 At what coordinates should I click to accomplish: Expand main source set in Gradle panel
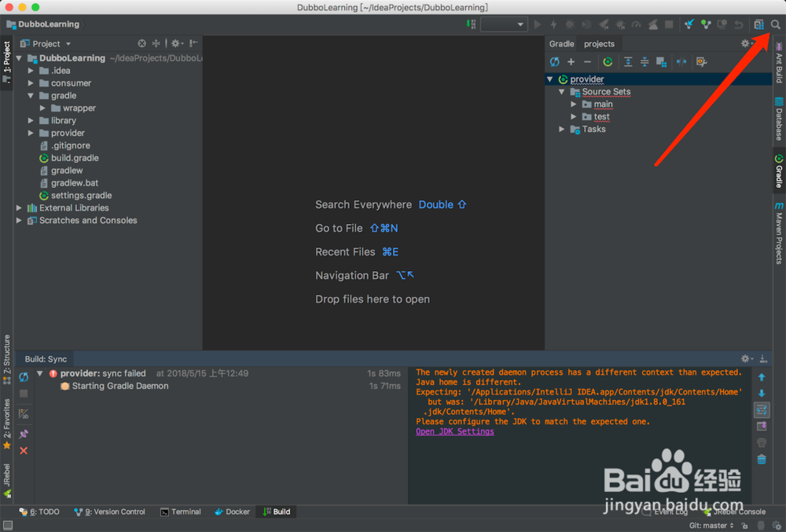click(x=574, y=105)
